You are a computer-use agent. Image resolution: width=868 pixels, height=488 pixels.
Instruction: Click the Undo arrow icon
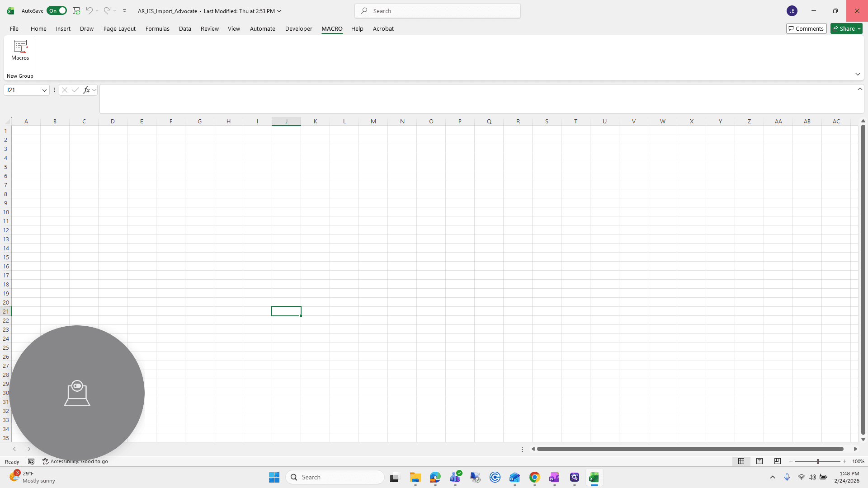coord(89,11)
